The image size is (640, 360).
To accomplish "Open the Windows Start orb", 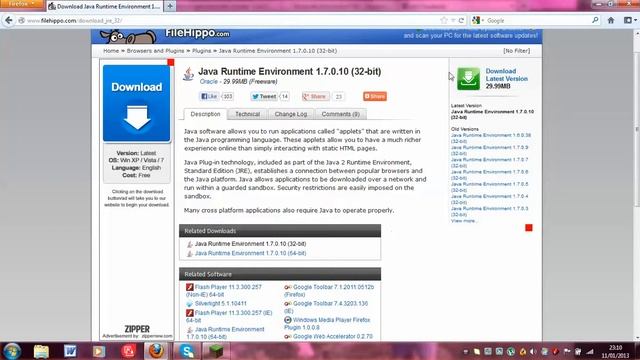I will [12, 351].
